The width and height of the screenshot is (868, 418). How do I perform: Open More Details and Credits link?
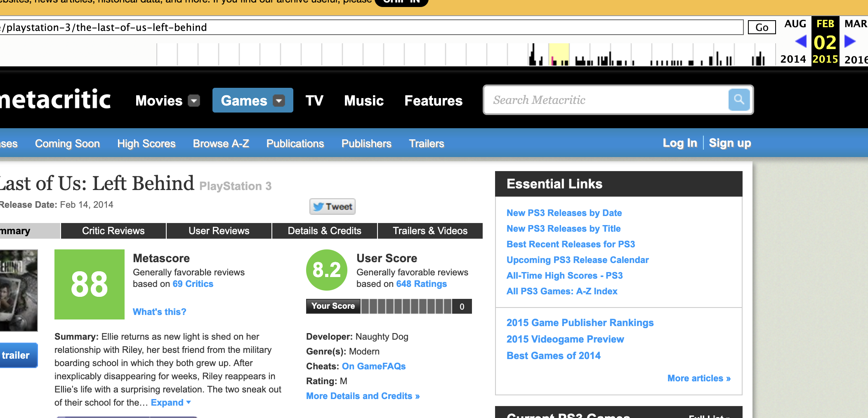point(363,396)
